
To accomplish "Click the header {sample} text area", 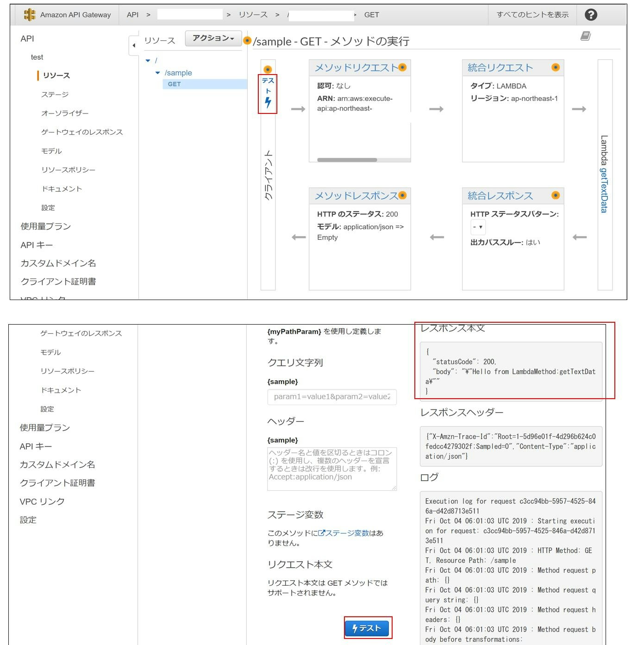I will [332, 469].
